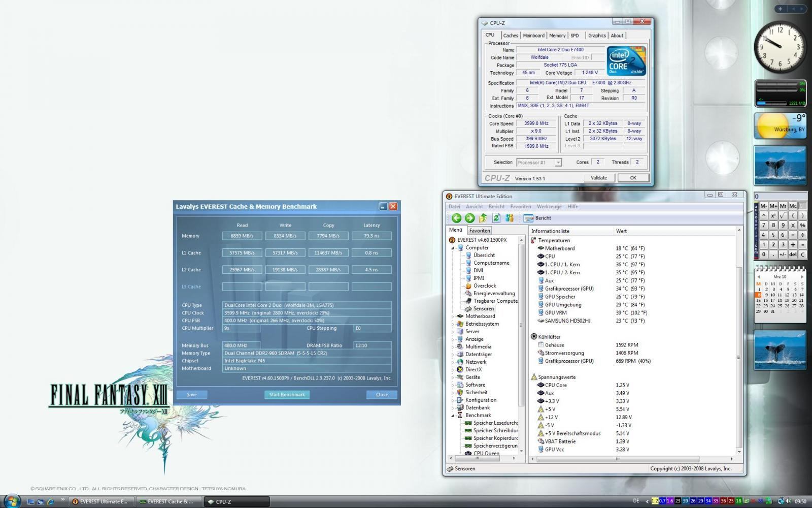Click the volume icon in system tray
The image size is (812, 508).
coord(788,501)
